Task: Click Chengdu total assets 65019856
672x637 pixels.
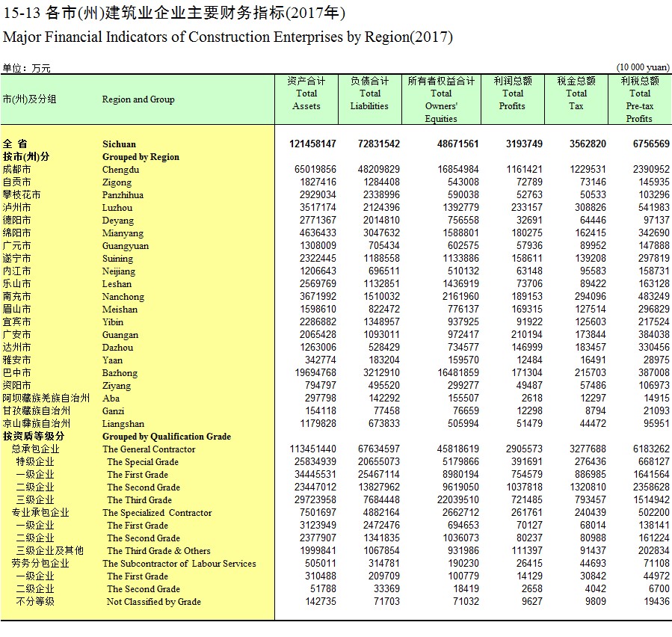Action: point(315,169)
